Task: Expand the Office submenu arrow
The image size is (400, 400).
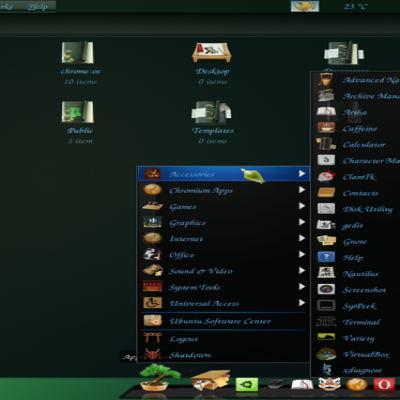Action: point(302,254)
